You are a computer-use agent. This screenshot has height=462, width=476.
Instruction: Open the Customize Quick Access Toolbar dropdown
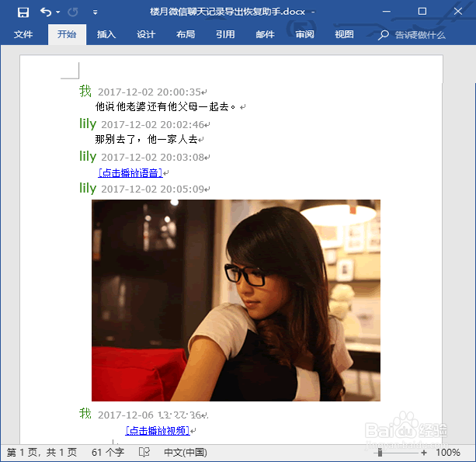pyautogui.click(x=96, y=12)
